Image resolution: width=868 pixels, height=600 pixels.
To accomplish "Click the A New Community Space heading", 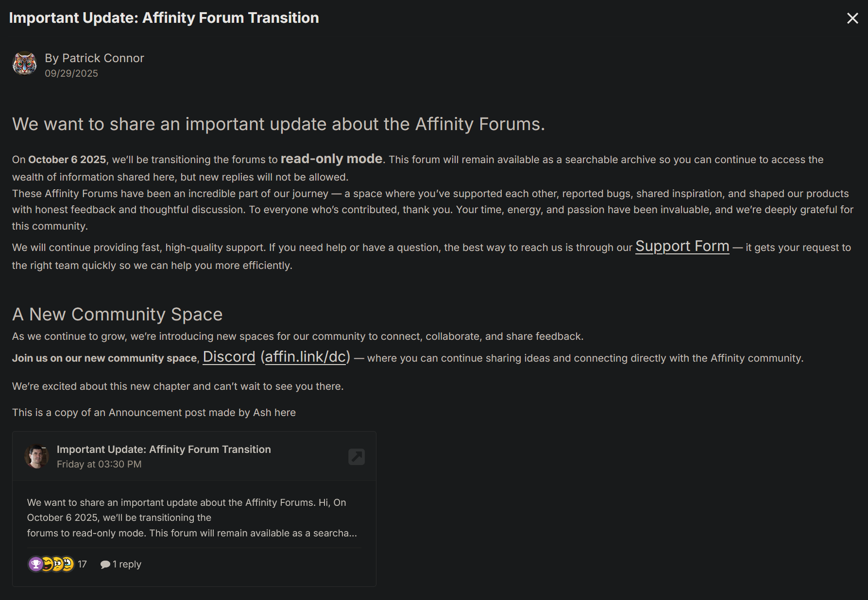I will [117, 315].
